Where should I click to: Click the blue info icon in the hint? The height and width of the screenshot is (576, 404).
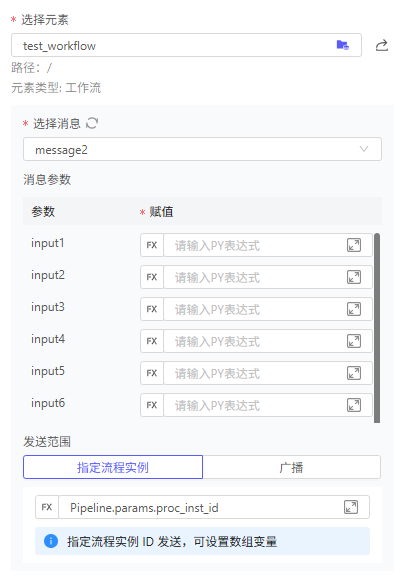pyautogui.click(x=51, y=541)
